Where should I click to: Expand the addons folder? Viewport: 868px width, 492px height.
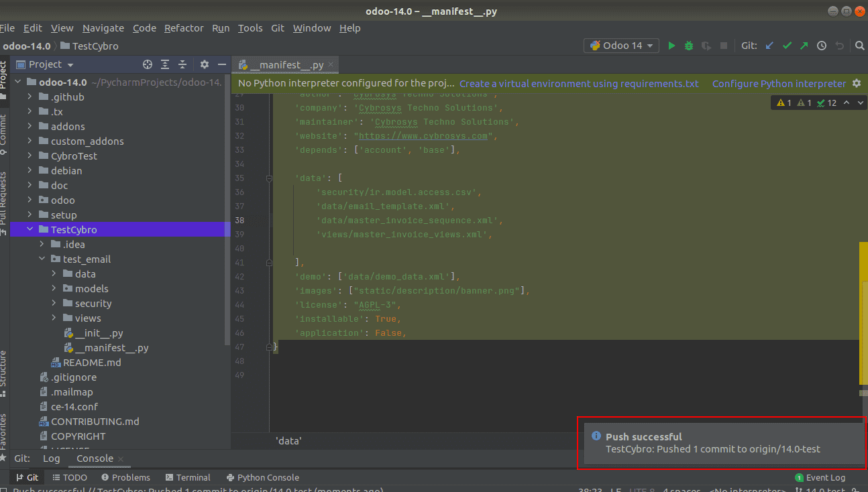pyautogui.click(x=30, y=127)
